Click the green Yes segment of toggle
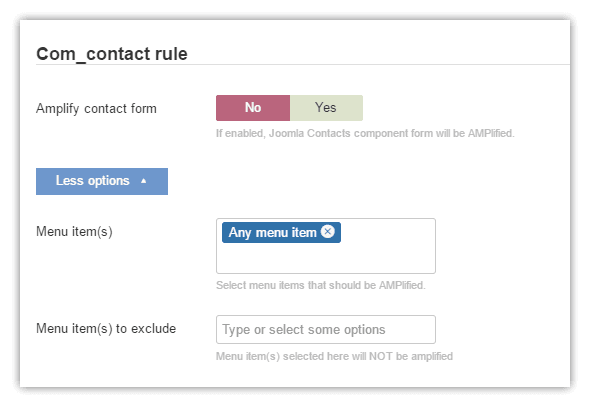Image resolution: width=590 pixels, height=407 pixels. (x=326, y=108)
